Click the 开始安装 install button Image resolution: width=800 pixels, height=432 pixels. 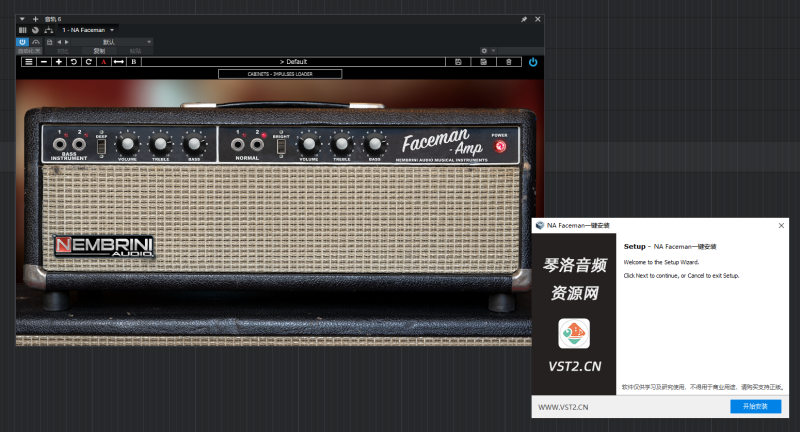(x=755, y=407)
